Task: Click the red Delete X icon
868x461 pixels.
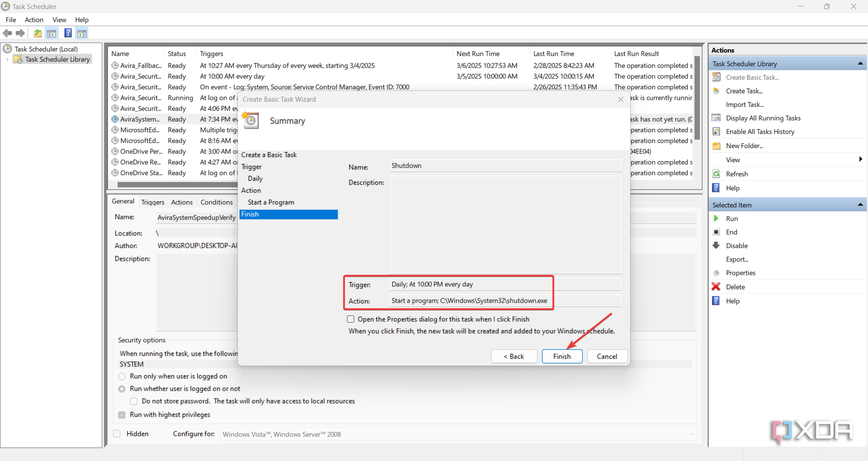Action: click(716, 287)
